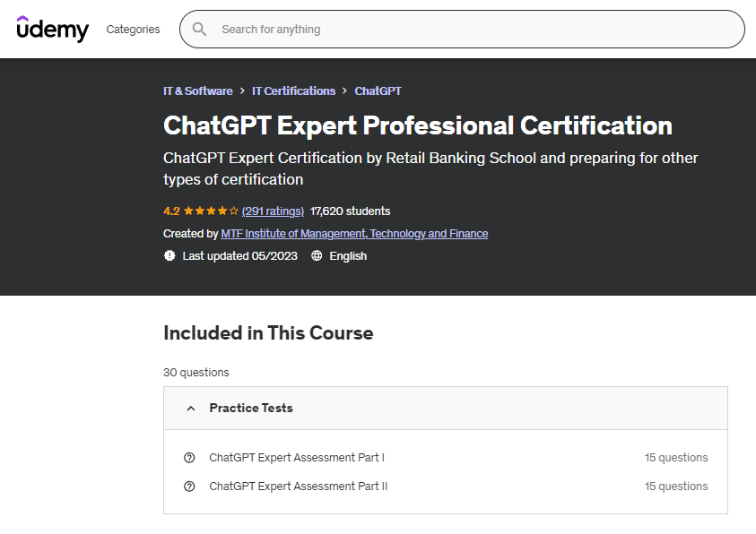Select ChatGPT Expert Assessment Part II
This screenshot has width=756, height=534.
[x=298, y=487]
